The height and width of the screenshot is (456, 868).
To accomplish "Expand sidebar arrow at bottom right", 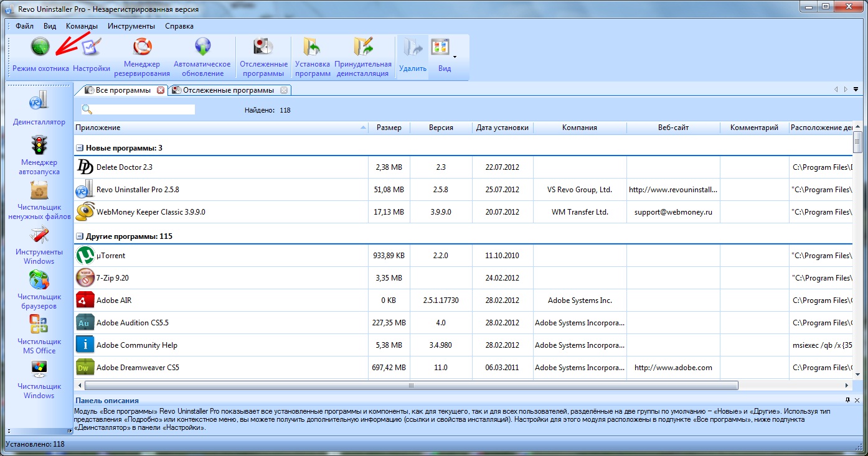I will point(69,430).
